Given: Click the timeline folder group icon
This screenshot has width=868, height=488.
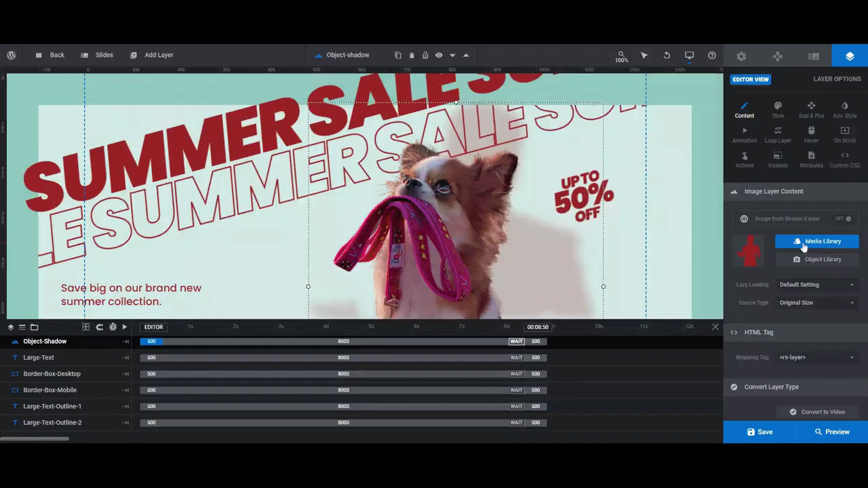Looking at the screenshot, I should (34, 327).
